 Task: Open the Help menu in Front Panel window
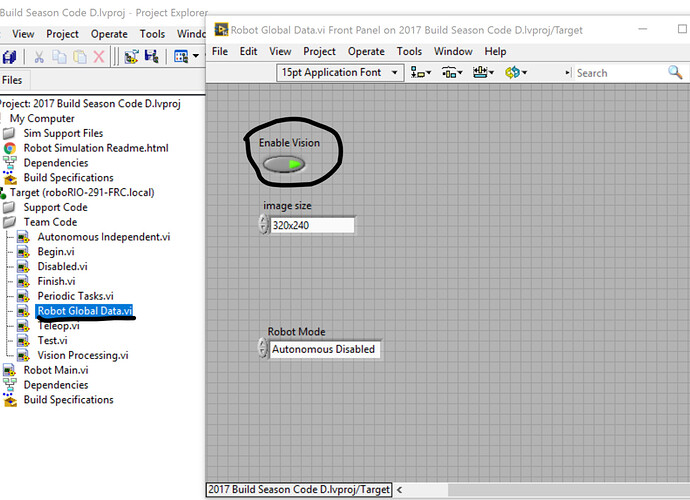pos(495,51)
